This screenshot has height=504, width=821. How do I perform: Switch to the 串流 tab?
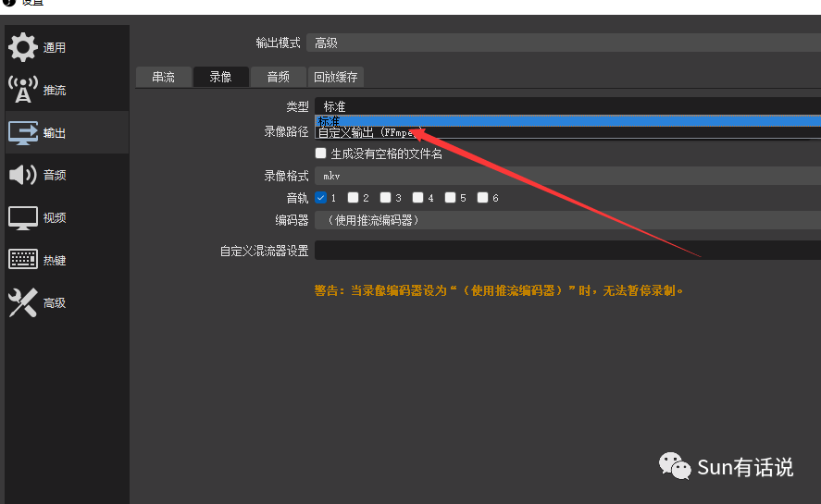click(163, 77)
